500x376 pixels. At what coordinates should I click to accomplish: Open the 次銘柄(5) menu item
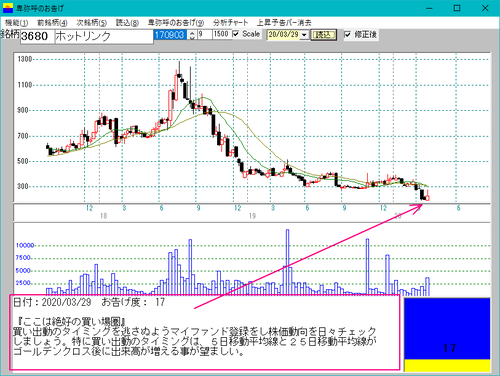tap(91, 23)
